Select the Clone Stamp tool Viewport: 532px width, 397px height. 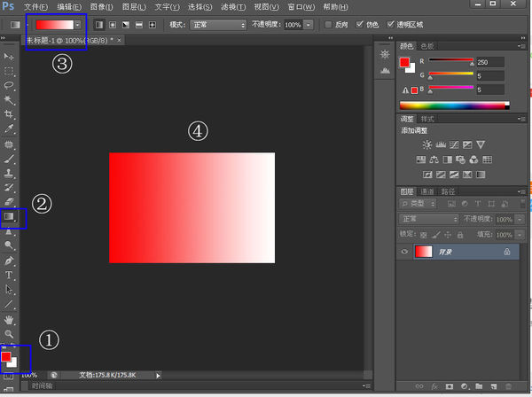pos(9,173)
